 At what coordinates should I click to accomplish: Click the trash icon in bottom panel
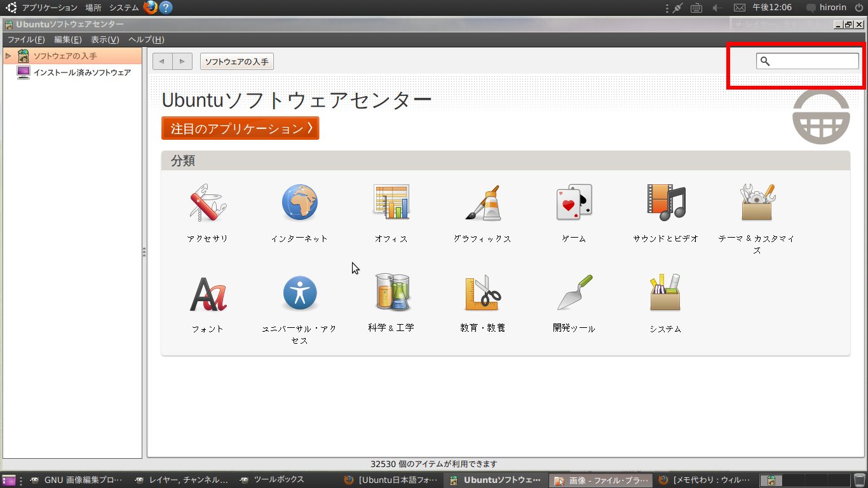tap(859, 480)
